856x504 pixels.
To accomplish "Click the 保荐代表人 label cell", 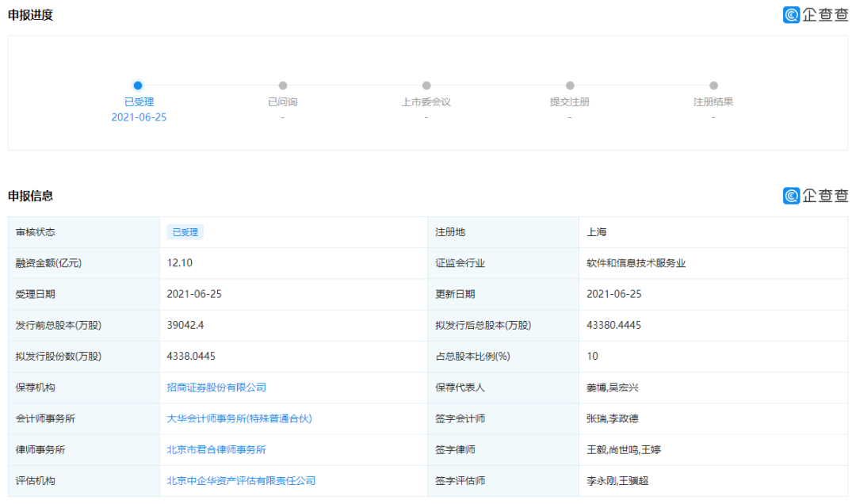I will 503,388.
